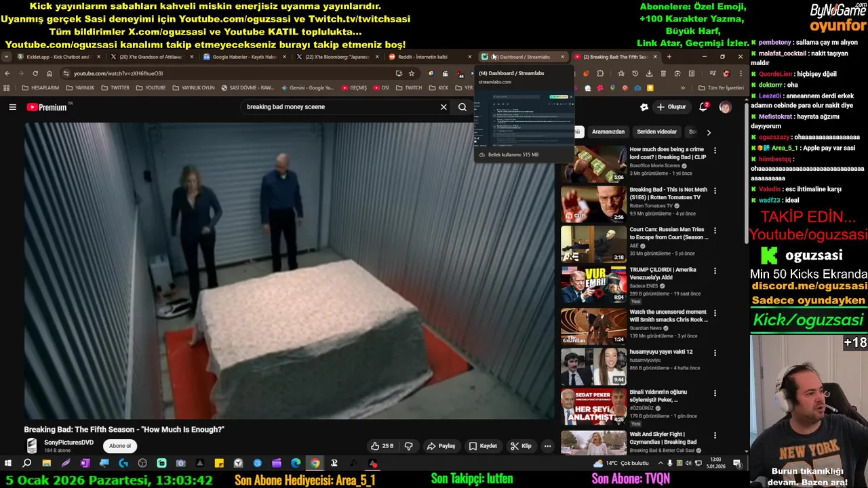Share the video via Paylaş
868x488 pixels.
pyautogui.click(x=441, y=446)
